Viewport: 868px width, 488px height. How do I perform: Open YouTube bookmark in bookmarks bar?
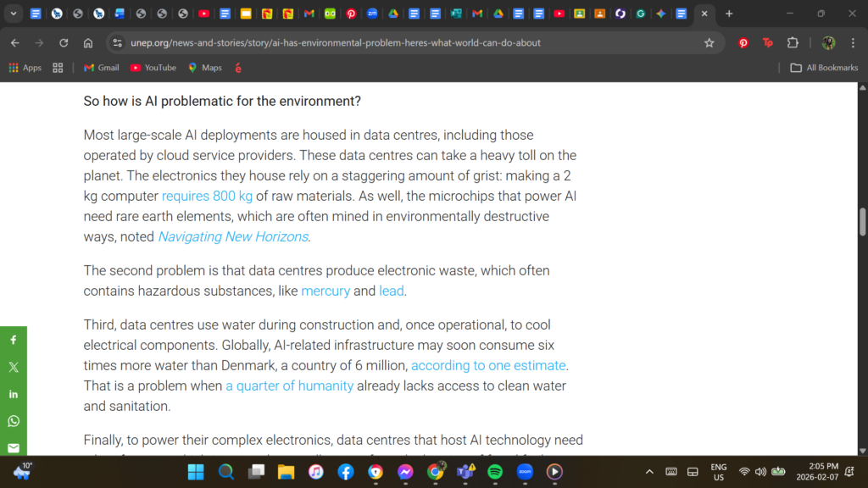(153, 68)
